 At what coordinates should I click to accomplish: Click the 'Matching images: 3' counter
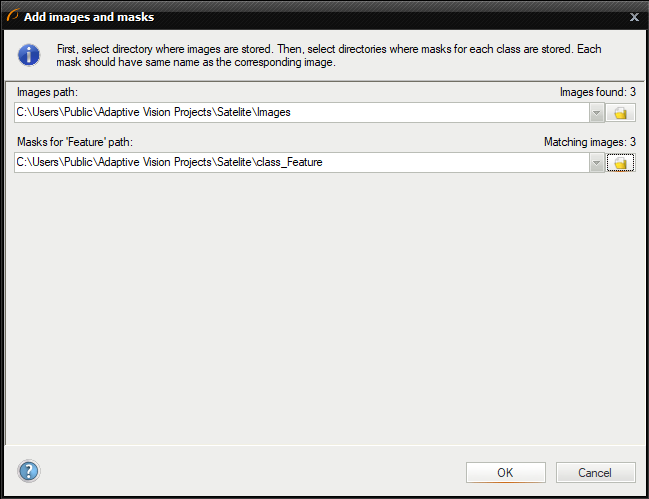589,142
